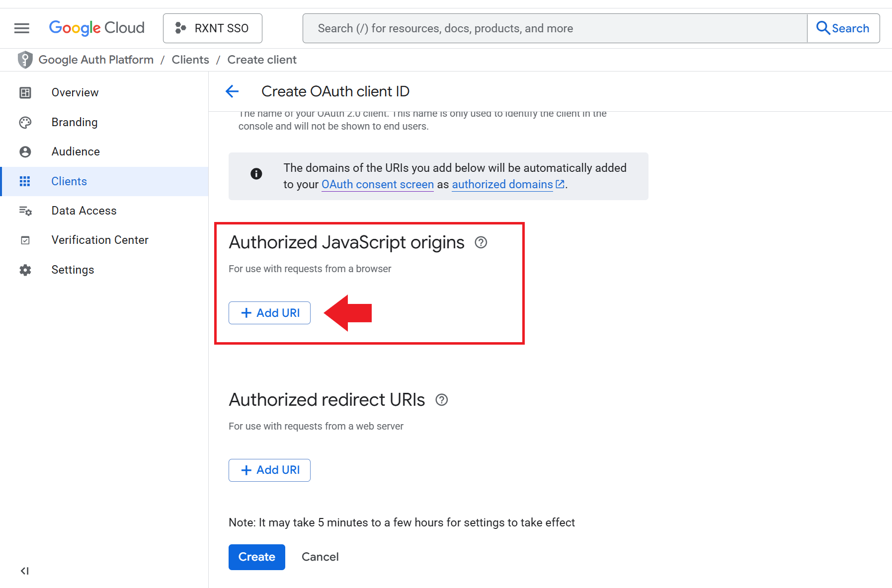Go back using the blue arrow
Image resolution: width=892 pixels, height=588 pixels.
pyautogui.click(x=232, y=91)
